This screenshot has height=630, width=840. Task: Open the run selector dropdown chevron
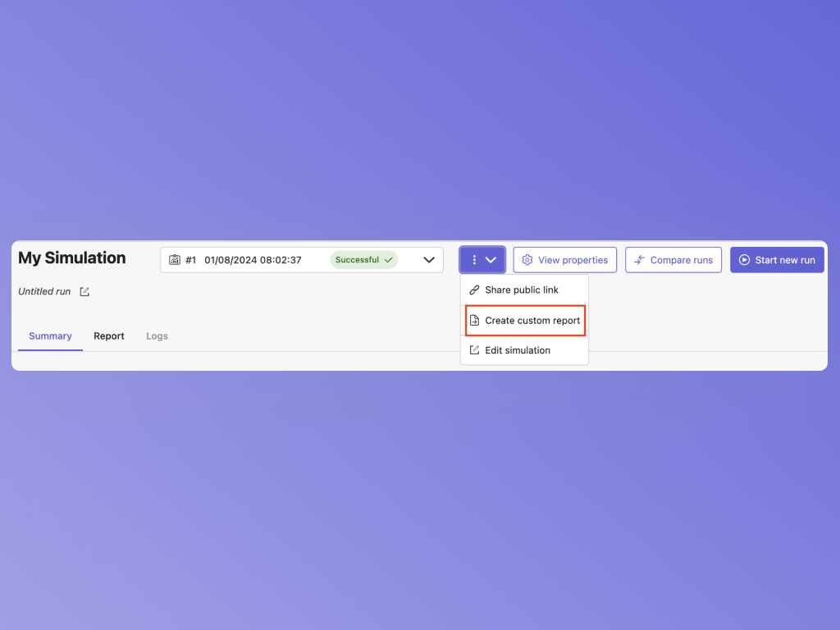click(429, 260)
